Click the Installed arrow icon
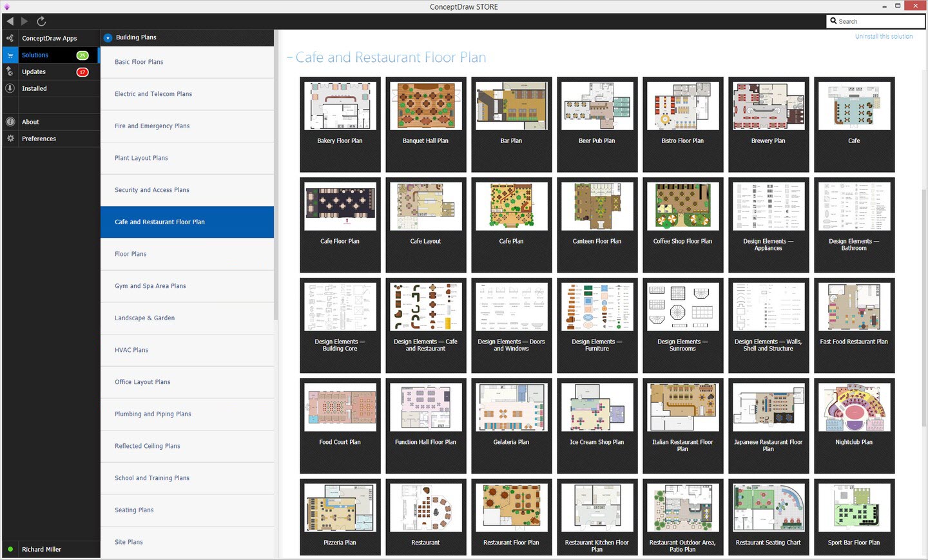 [x=10, y=88]
